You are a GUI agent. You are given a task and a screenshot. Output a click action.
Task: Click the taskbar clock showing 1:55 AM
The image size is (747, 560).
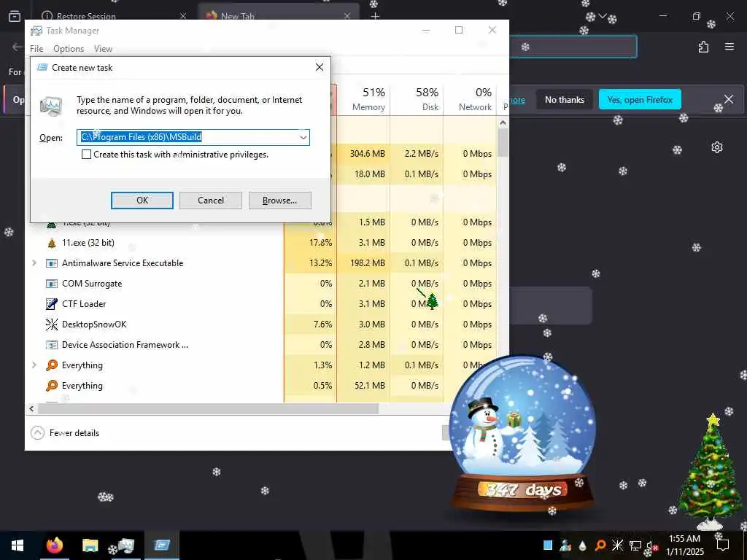click(x=684, y=545)
